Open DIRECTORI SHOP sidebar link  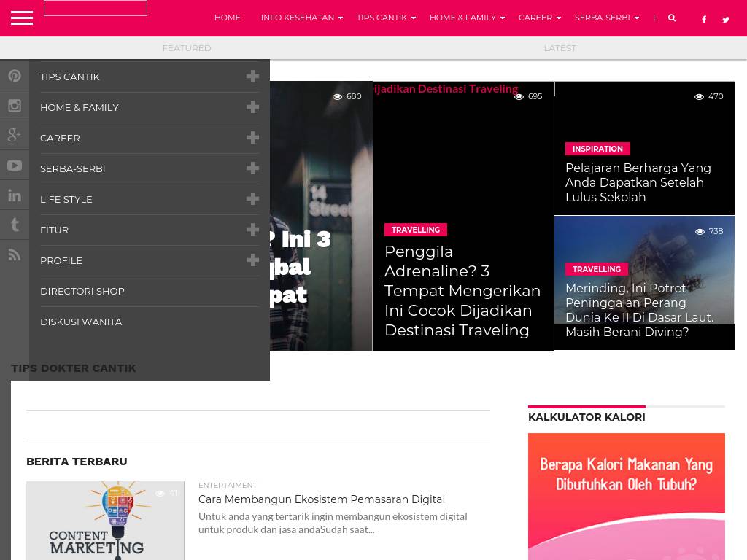pos(82,291)
